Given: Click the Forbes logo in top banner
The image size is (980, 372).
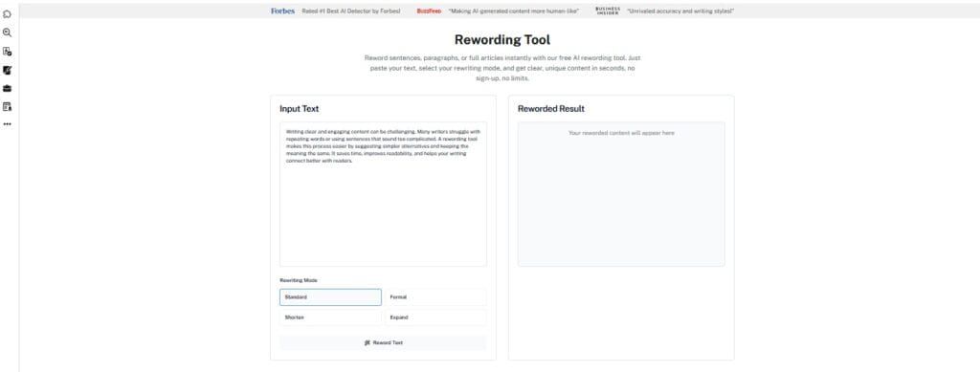Looking at the screenshot, I should [282, 11].
